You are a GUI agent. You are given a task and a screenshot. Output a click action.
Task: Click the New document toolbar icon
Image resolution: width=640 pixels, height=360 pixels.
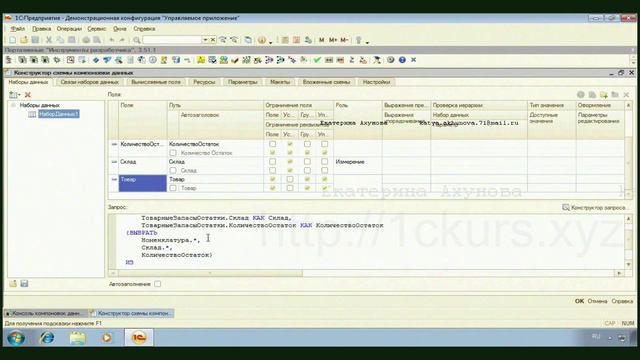[13, 40]
